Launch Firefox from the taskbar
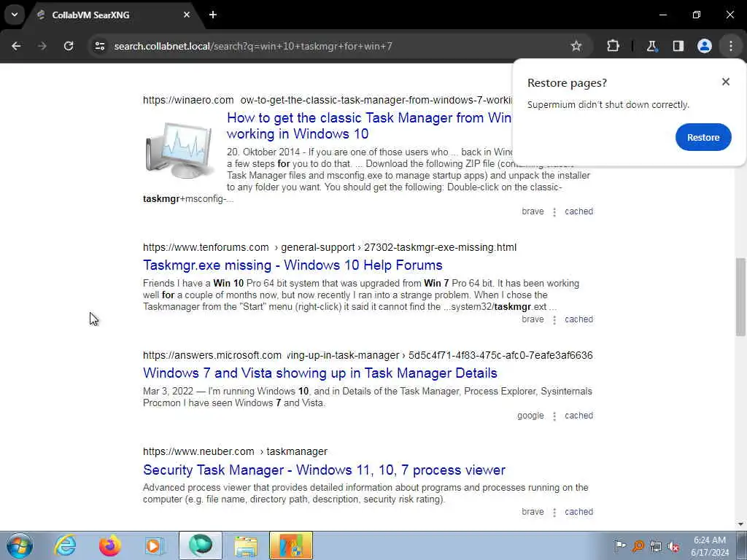This screenshot has width=747, height=560. click(110, 545)
